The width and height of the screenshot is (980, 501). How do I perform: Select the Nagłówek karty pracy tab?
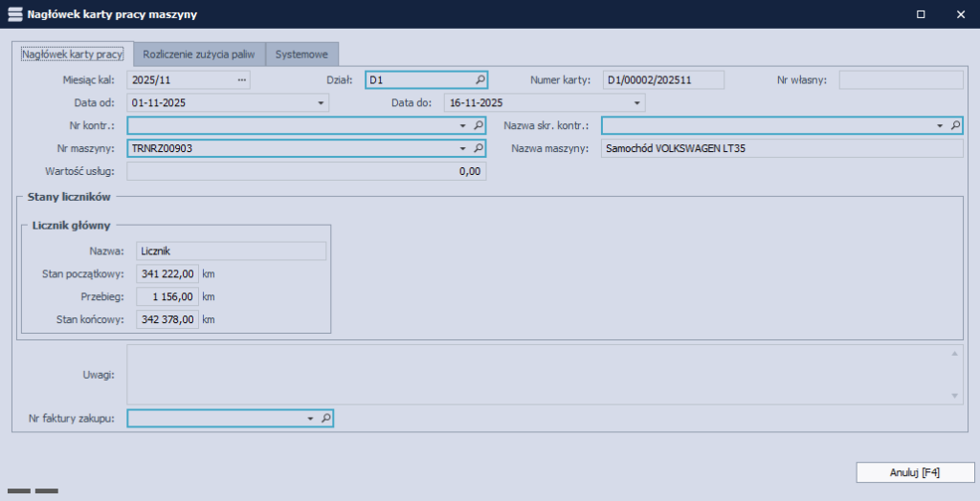[x=73, y=54]
